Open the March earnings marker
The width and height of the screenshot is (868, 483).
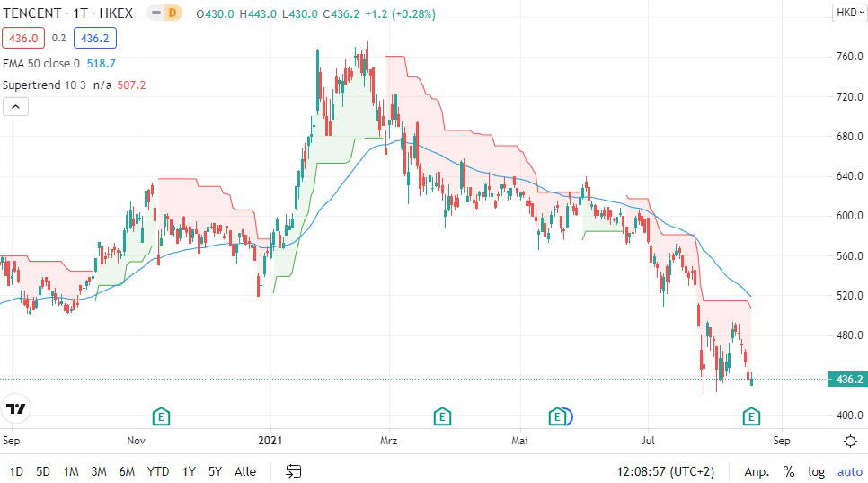[x=442, y=416]
